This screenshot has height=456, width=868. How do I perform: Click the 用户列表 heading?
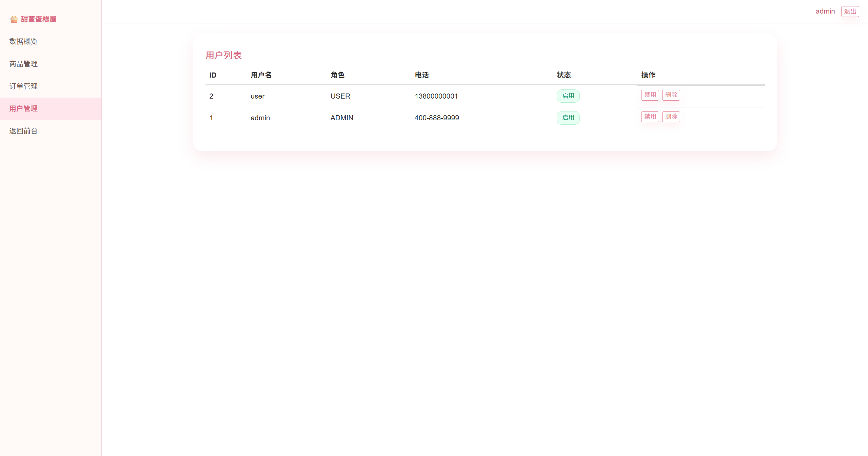[x=223, y=55]
